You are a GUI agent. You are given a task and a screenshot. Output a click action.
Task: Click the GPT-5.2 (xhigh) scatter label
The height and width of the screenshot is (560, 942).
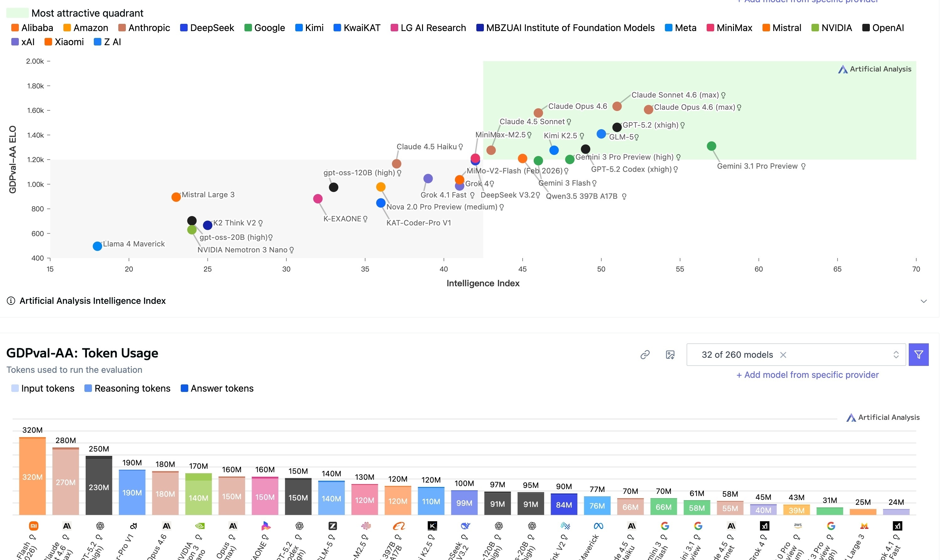[x=650, y=125]
